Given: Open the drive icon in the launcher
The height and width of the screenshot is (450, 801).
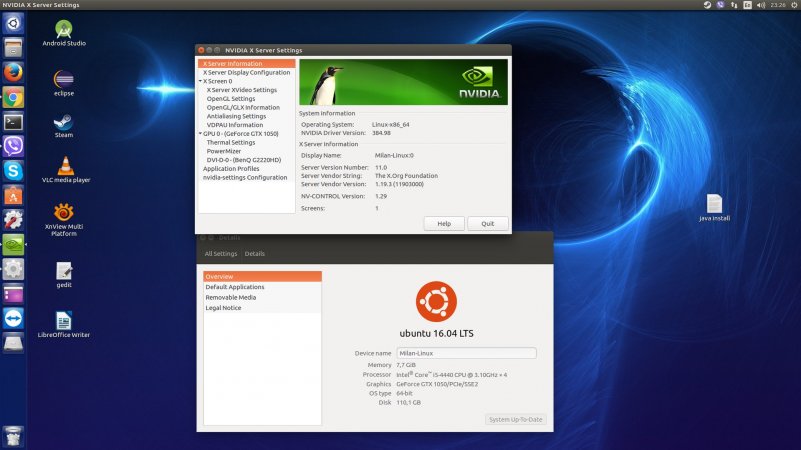Looking at the screenshot, I should 13,343.
